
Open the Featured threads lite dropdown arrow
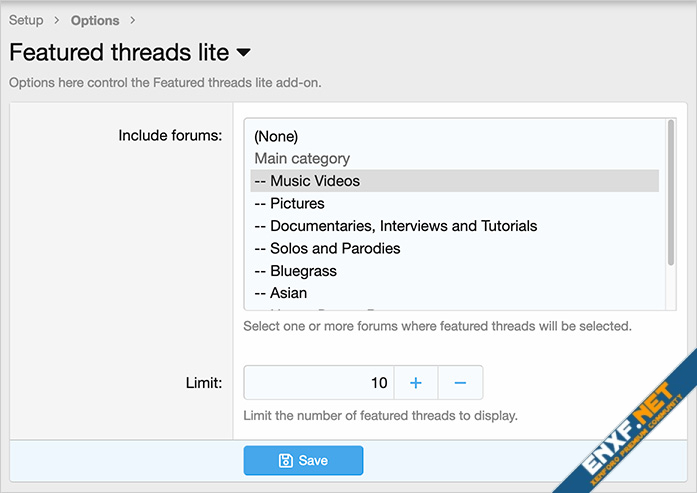(244, 52)
